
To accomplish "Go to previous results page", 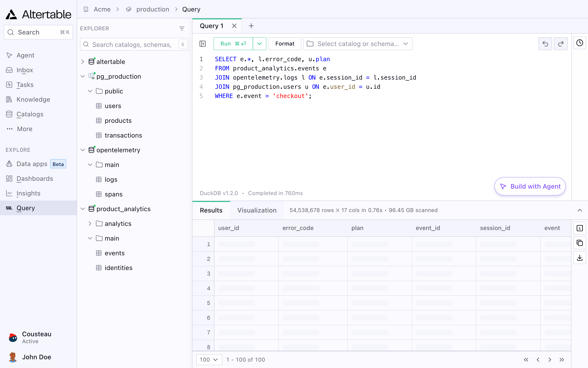I will click(x=538, y=360).
